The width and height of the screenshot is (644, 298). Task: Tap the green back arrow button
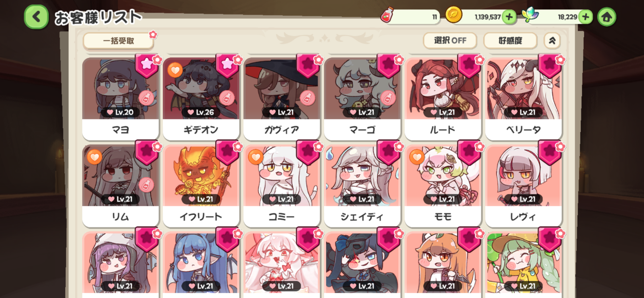[x=36, y=16]
